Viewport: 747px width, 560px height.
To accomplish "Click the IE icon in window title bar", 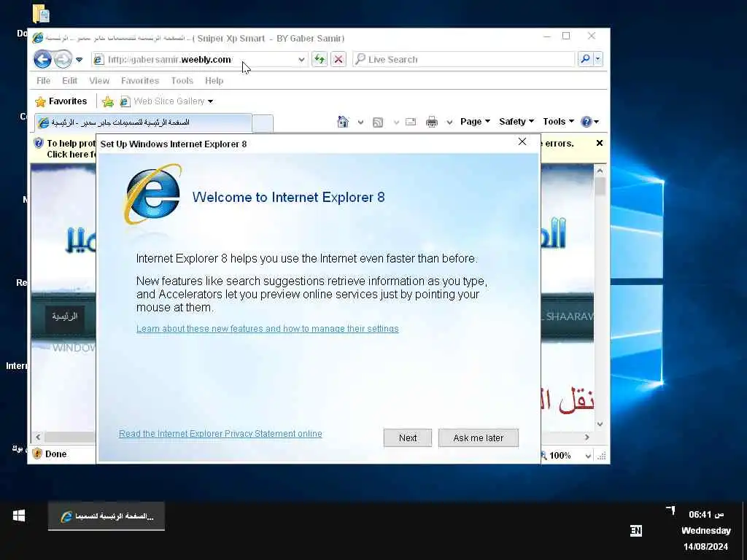I will pyautogui.click(x=38, y=38).
